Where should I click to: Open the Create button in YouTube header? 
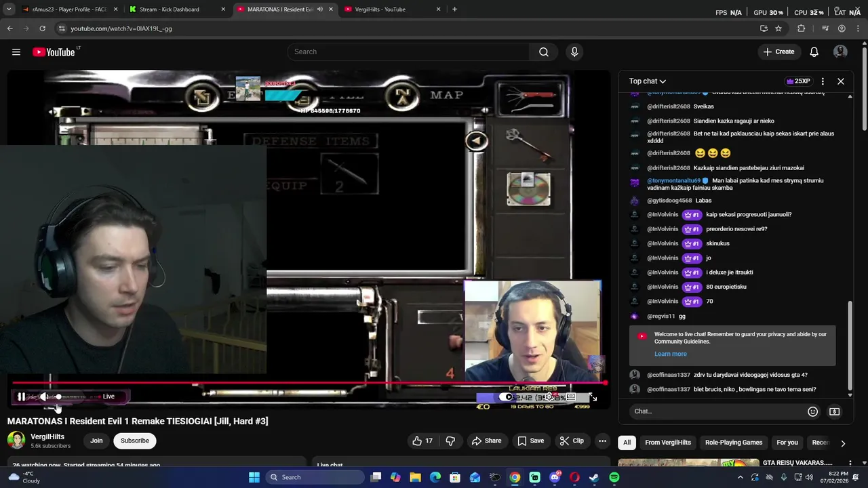coord(778,52)
